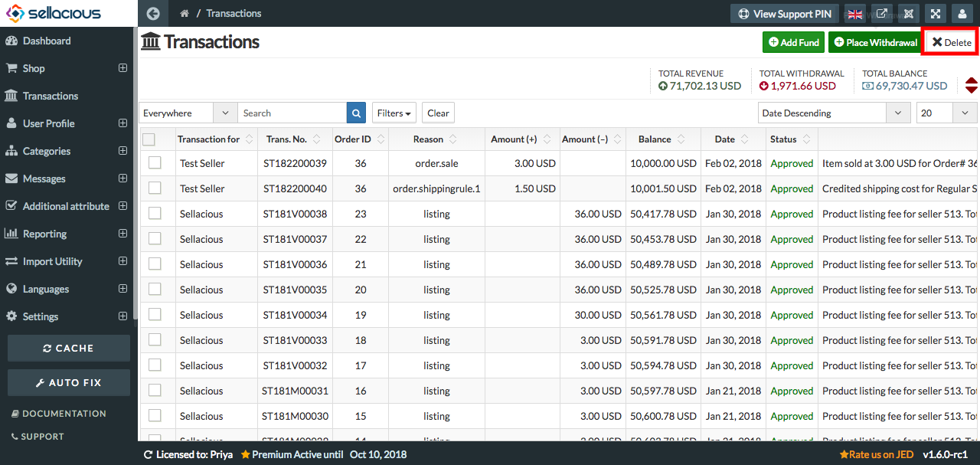Expand the Reporting sidebar submenu

[122, 234]
